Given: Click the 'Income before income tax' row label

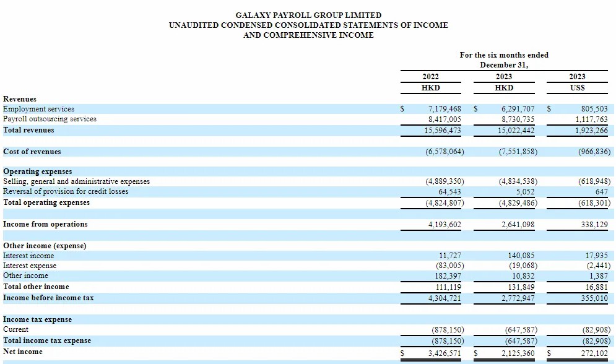Looking at the screenshot, I should pos(48,298).
